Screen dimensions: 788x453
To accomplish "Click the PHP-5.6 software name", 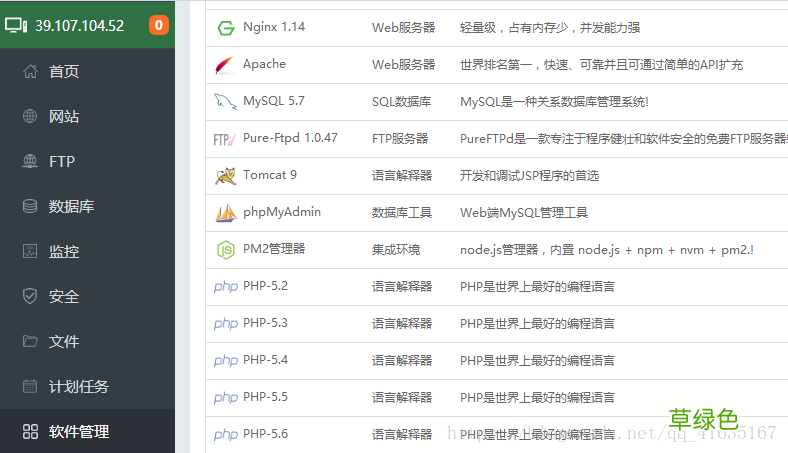I will click(x=265, y=433).
